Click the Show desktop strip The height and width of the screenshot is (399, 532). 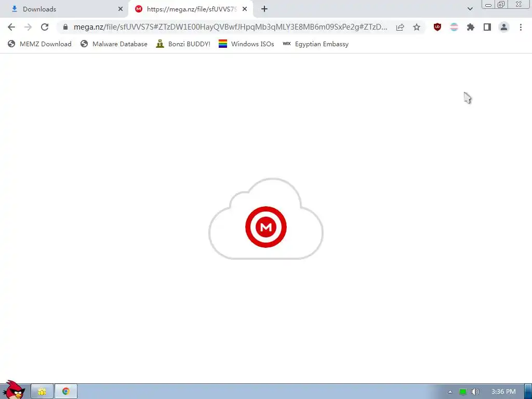528,392
